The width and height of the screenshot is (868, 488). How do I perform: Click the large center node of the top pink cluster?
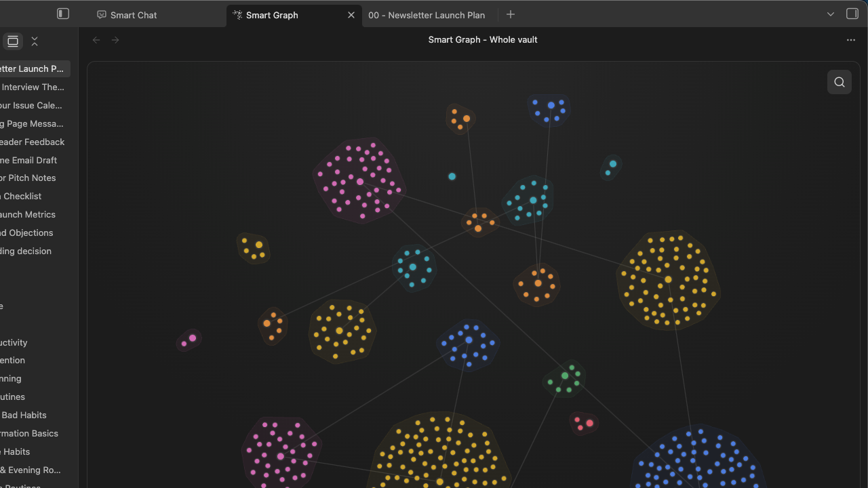[360, 182]
